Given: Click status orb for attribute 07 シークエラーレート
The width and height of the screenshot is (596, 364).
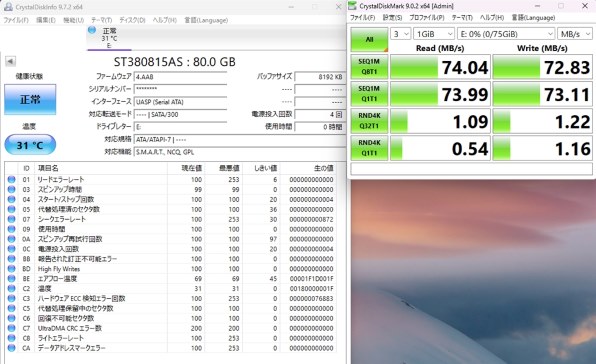Looking at the screenshot, I should [x=11, y=219].
